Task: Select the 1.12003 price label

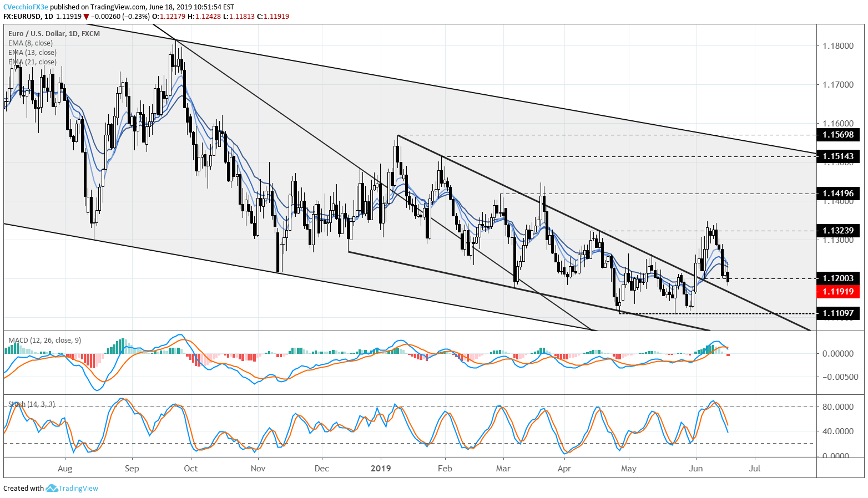Action: point(838,278)
